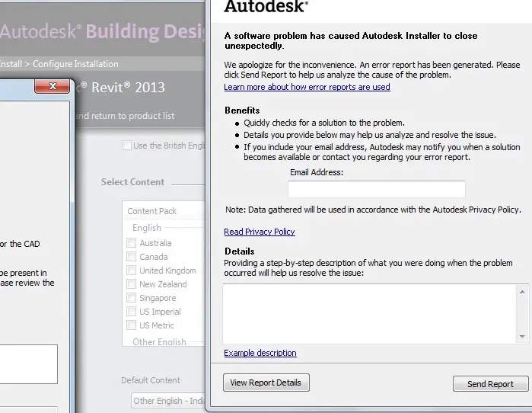Open Learn more about error reports link
Screen dimensions: 532x413
307,87
